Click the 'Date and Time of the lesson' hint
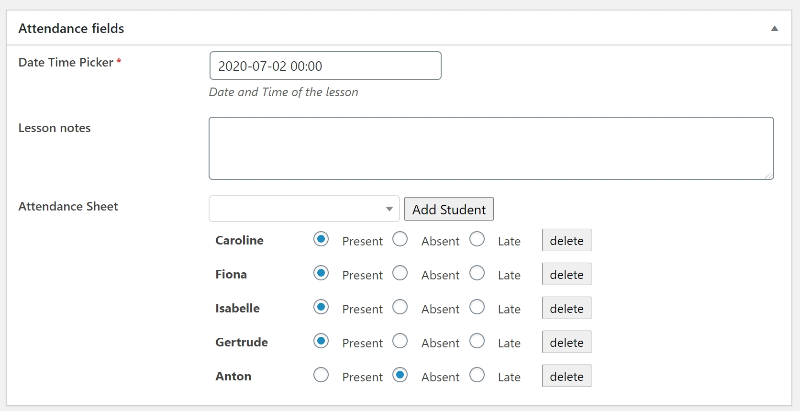This screenshot has height=411, width=800. coord(284,92)
